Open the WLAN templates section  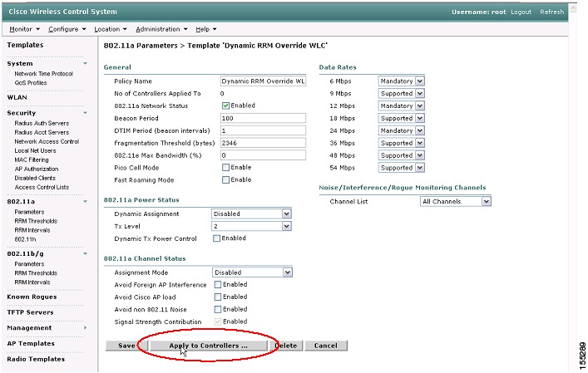pos(17,97)
